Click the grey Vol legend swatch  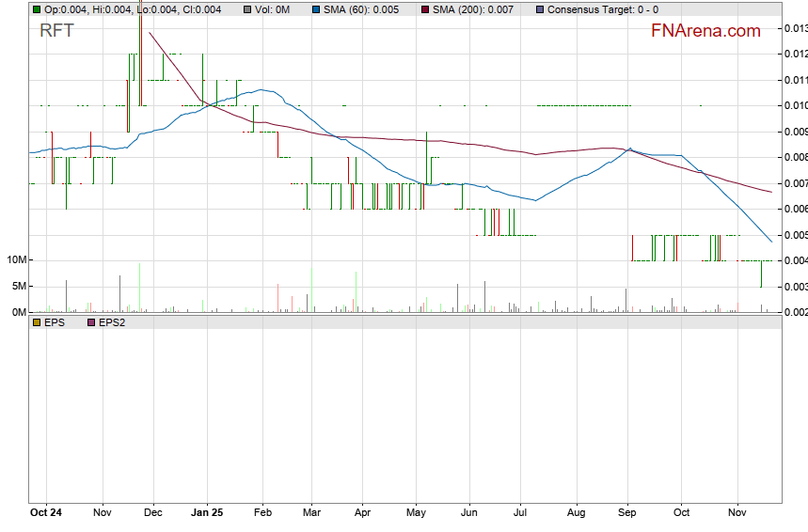247,9
